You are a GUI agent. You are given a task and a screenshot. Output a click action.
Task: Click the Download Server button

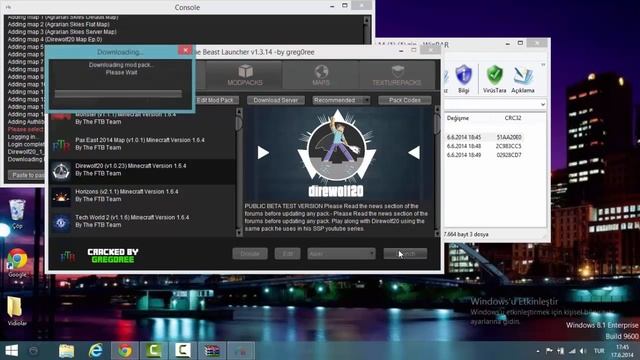[x=276, y=100]
